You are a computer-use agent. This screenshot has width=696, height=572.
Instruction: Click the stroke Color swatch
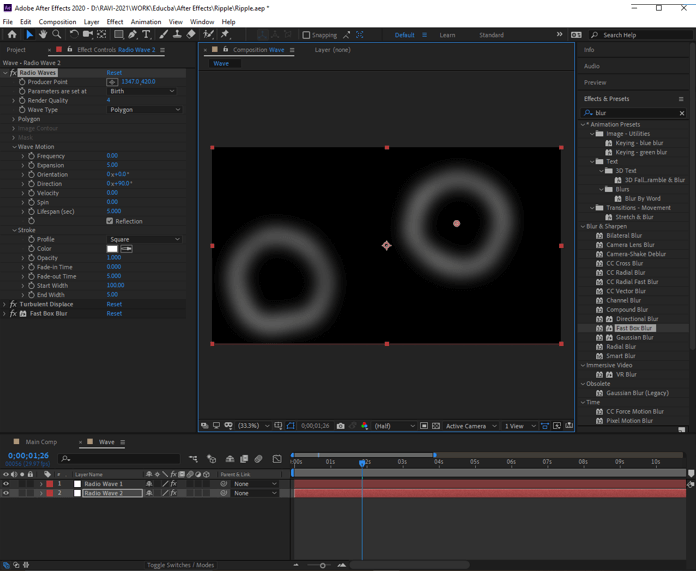point(113,249)
